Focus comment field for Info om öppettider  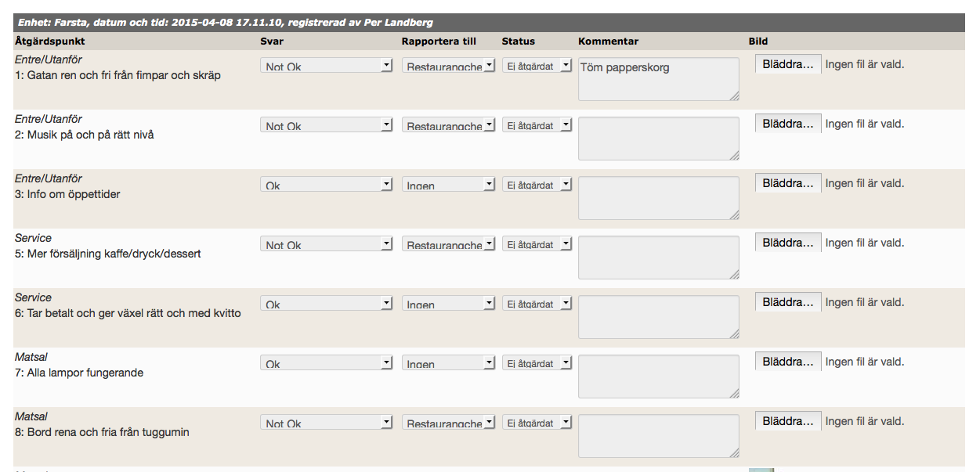(658, 198)
